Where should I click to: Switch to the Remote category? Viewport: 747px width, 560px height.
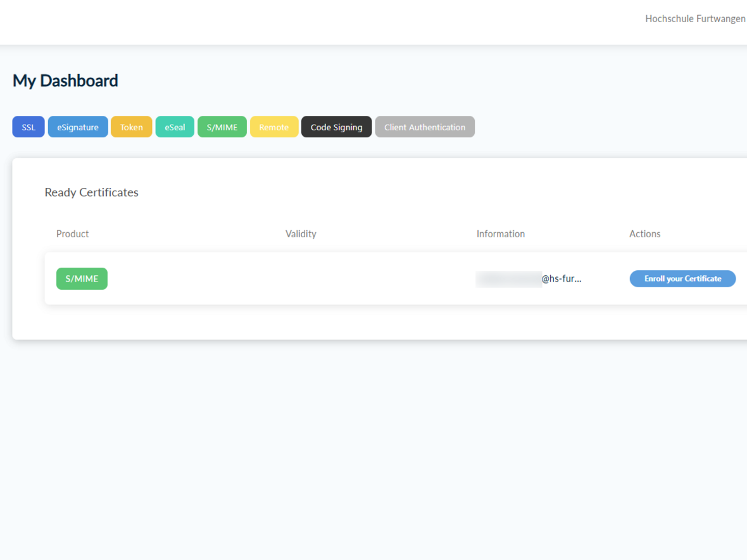tap(274, 127)
